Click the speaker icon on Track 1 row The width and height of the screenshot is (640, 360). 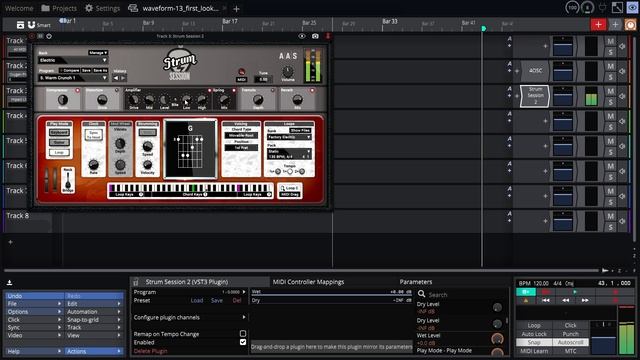(622, 46)
